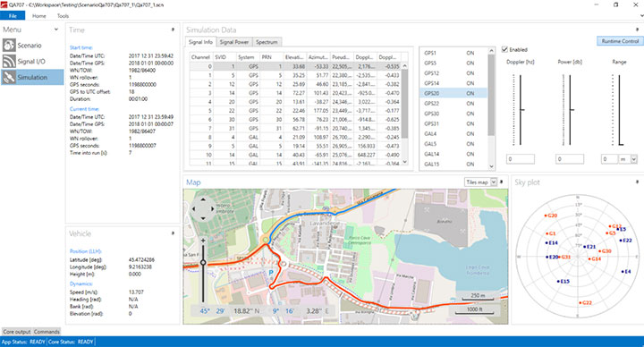The height and width of the screenshot is (347, 644).
Task: Switch to Signal Power tab
Action: tap(234, 42)
